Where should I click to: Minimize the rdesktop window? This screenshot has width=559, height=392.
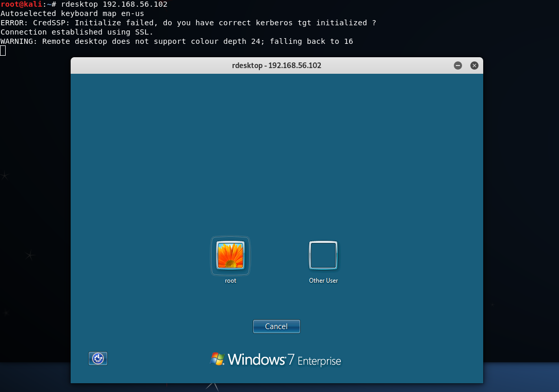458,66
